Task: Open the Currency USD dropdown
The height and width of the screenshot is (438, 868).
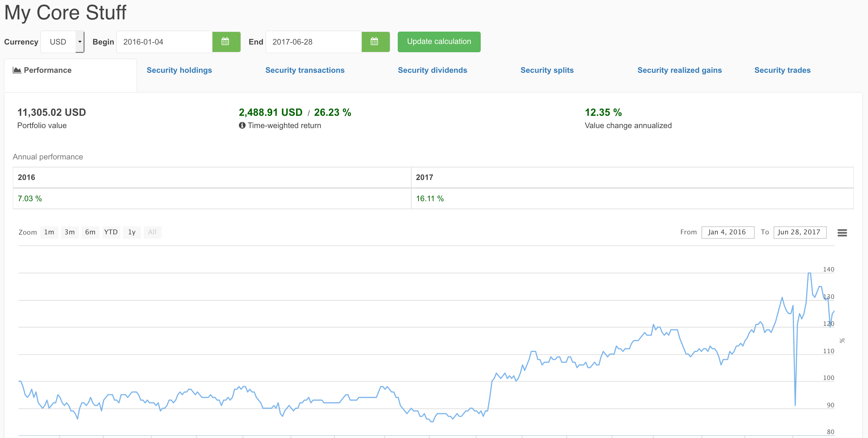Action: click(x=62, y=42)
